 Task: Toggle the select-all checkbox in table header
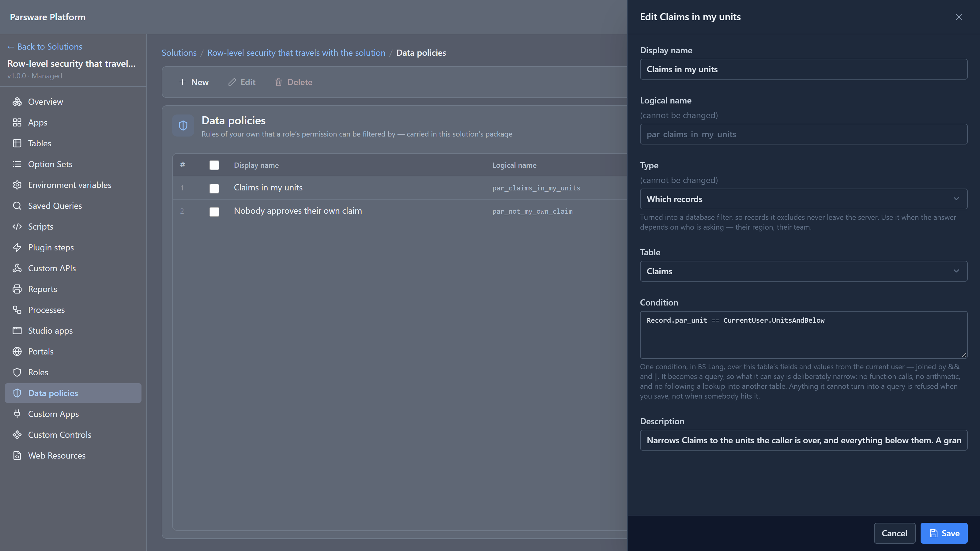(x=214, y=165)
